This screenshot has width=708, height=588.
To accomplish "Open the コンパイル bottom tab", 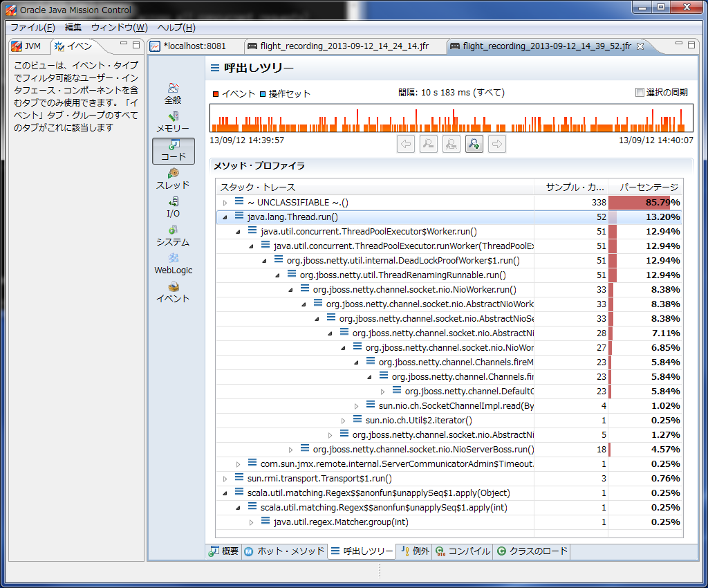I will click(463, 551).
